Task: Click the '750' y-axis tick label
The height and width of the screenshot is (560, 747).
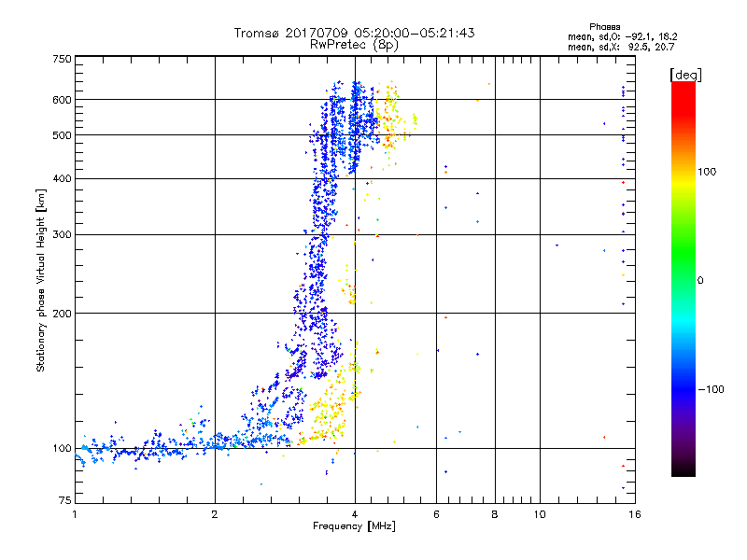Action: coord(62,59)
